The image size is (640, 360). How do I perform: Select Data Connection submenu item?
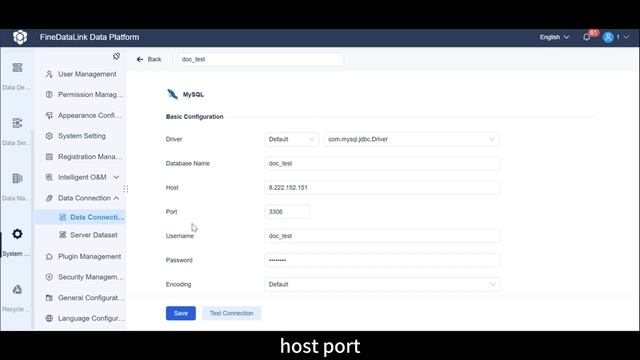(80, 217)
